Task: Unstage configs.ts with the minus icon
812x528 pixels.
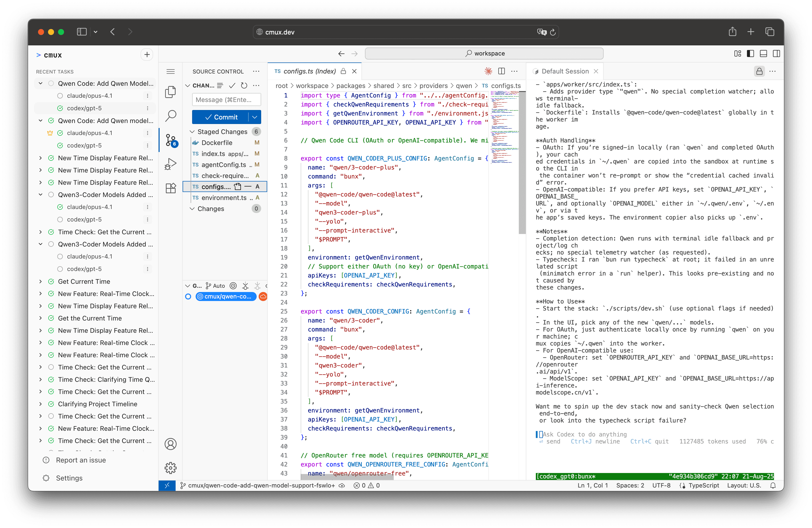Action: coord(248,186)
